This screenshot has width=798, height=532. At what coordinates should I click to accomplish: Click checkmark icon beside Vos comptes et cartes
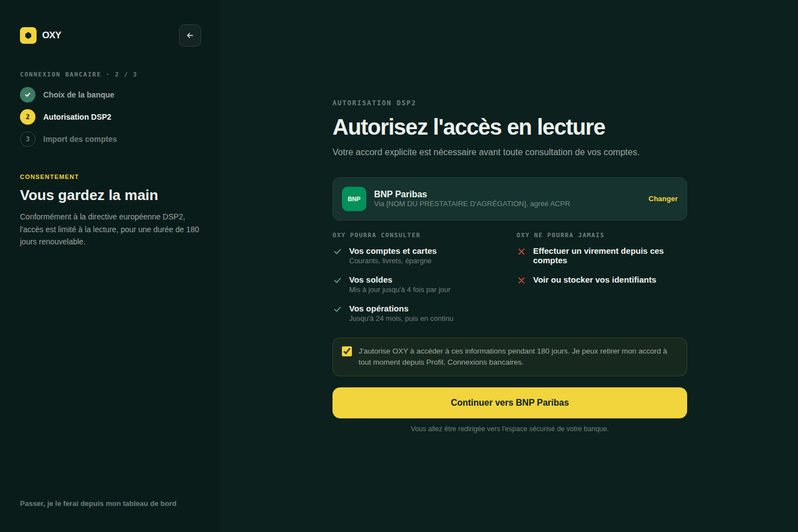click(x=337, y=252)
